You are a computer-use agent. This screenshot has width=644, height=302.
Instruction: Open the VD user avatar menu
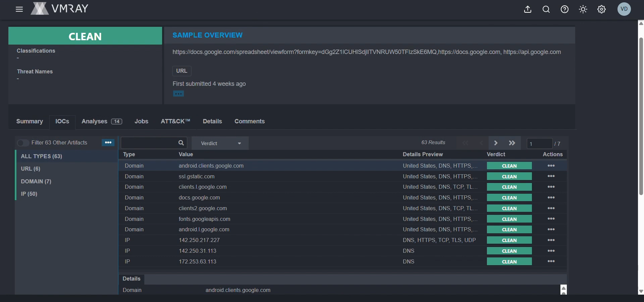click(624, 9)
